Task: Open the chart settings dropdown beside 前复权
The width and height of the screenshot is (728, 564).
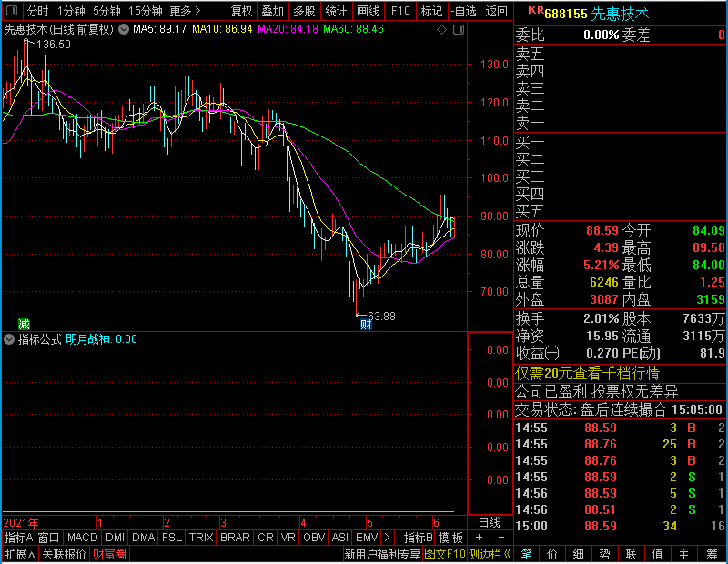Action: tap(124, 29)
